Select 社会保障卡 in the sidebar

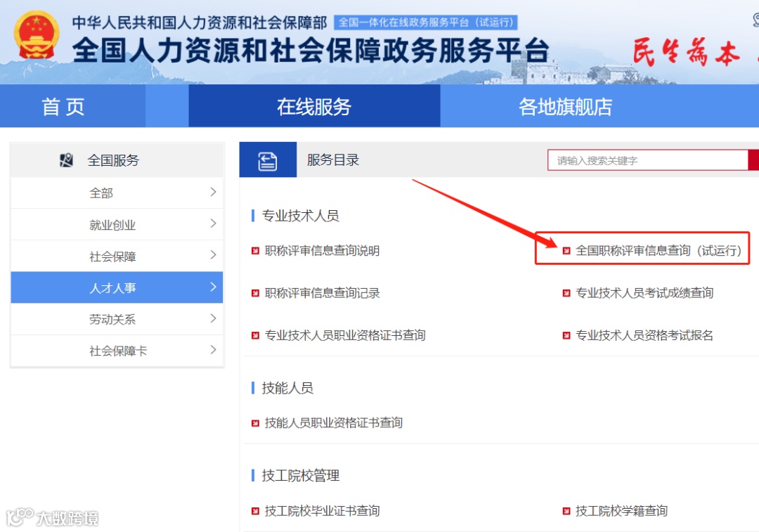(117, 351)
